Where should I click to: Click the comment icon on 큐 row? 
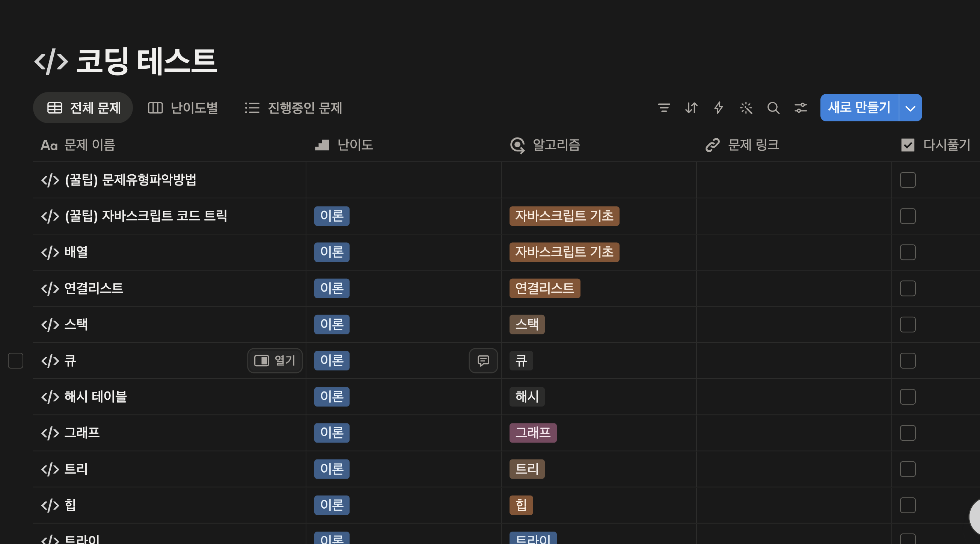coord(483,361)
